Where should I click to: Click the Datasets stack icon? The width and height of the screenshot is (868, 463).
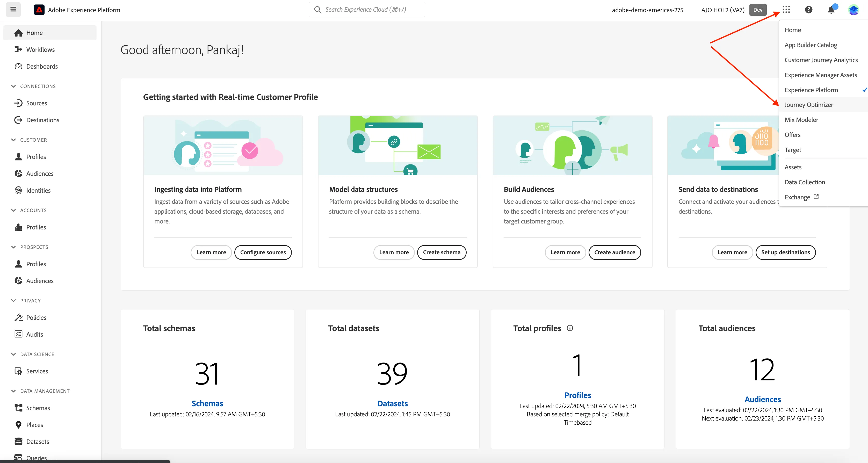[x=18, y=442]
